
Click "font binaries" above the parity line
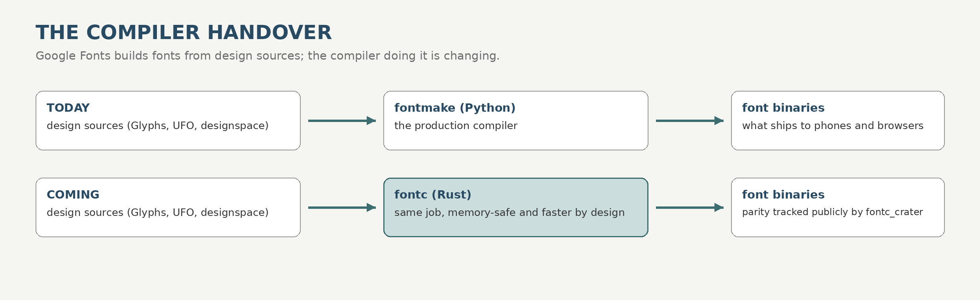(x=783, y=195)
